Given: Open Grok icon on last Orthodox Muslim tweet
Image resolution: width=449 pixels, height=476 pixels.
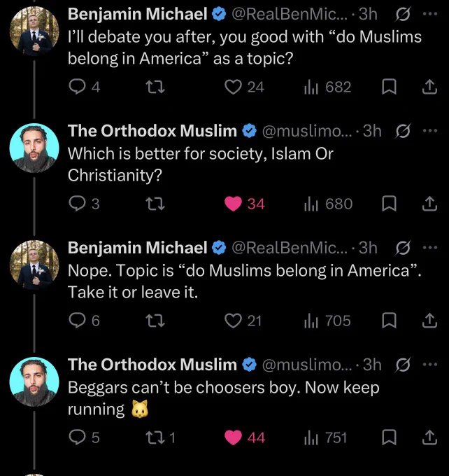Looking at the screenshot, I should click(403, 365).
